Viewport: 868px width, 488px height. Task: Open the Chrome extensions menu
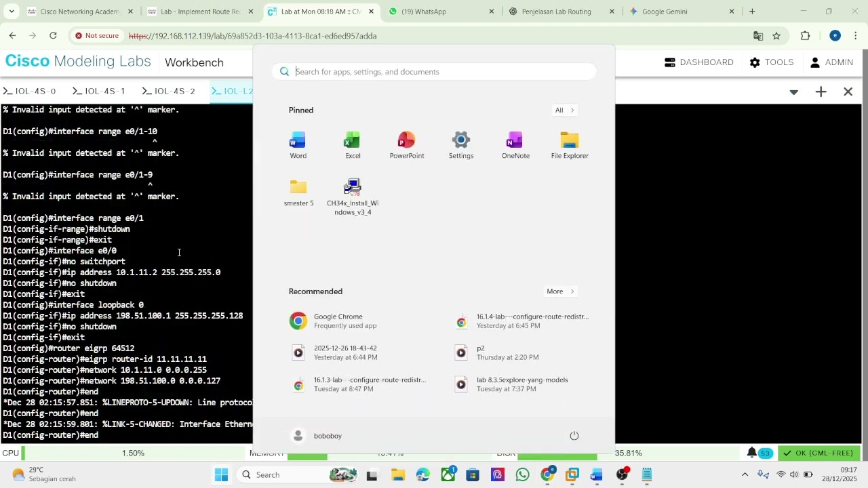[806, 36]
